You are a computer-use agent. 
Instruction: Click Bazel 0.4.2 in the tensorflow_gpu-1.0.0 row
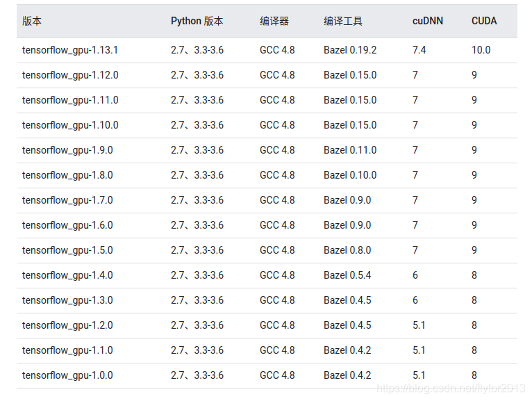point(347,375)
